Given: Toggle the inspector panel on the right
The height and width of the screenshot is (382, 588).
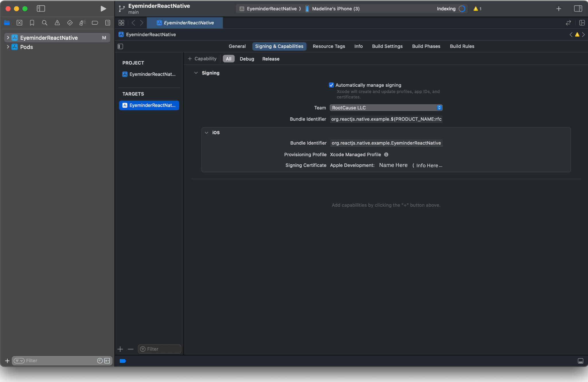Looking at the screenshot, I should tap(578, 9).
